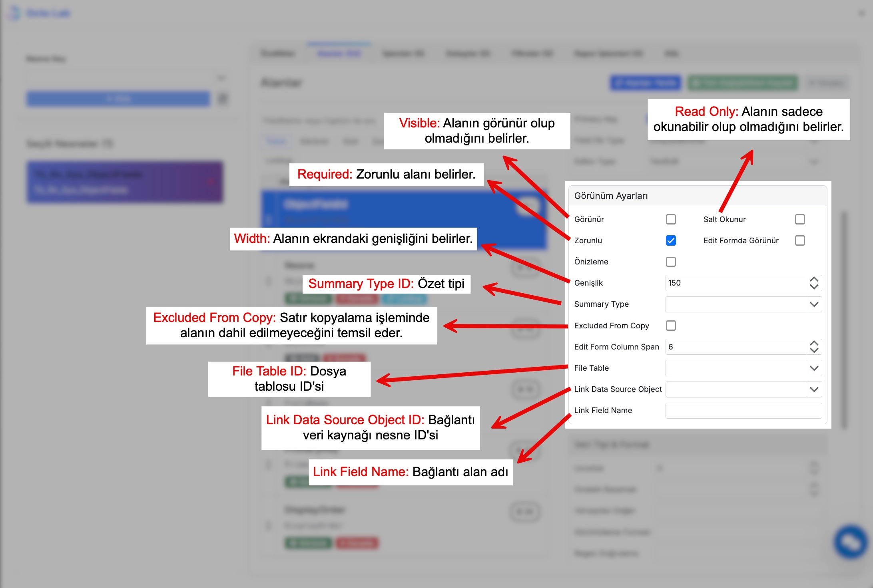Open the Summary Type combo box
873x588 pixels.
pos(735,304)
